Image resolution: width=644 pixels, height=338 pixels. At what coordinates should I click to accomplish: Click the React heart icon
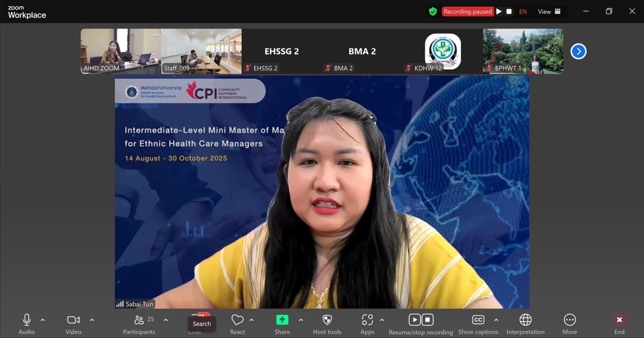(x=237, y=320)
